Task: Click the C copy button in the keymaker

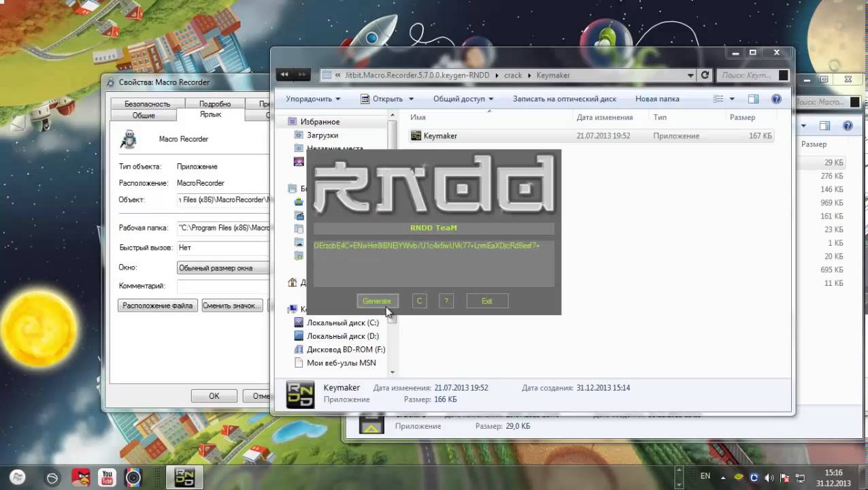Action: pos(420,301)
